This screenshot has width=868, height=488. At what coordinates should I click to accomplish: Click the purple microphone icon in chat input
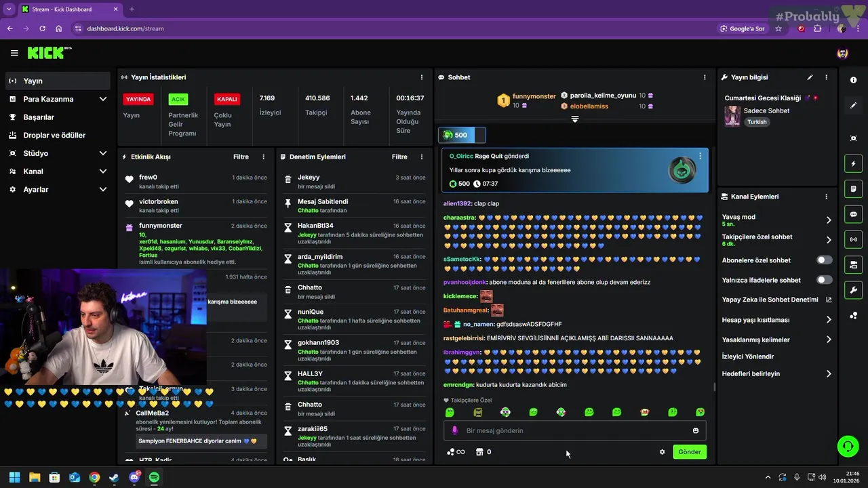454,430
